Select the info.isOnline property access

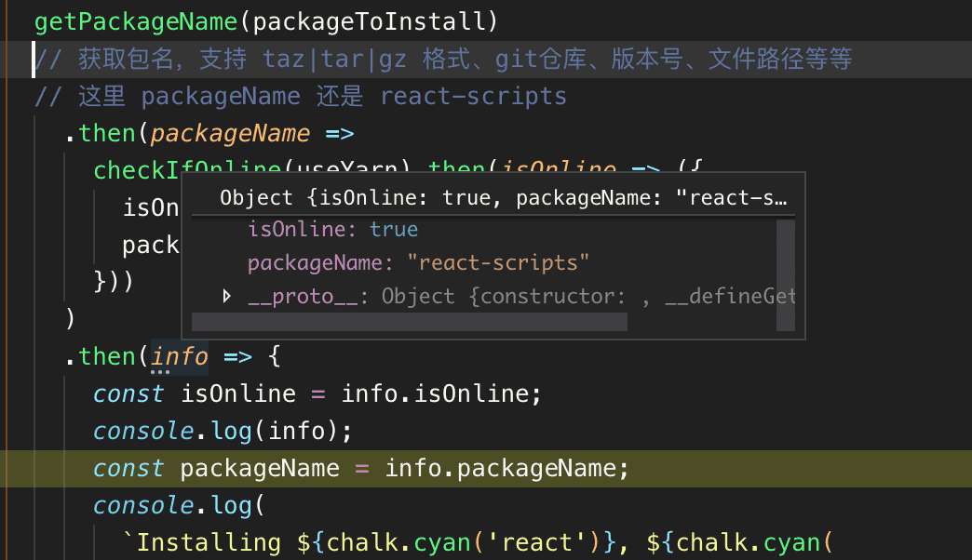pyautogui.click(x=438, y=393)
